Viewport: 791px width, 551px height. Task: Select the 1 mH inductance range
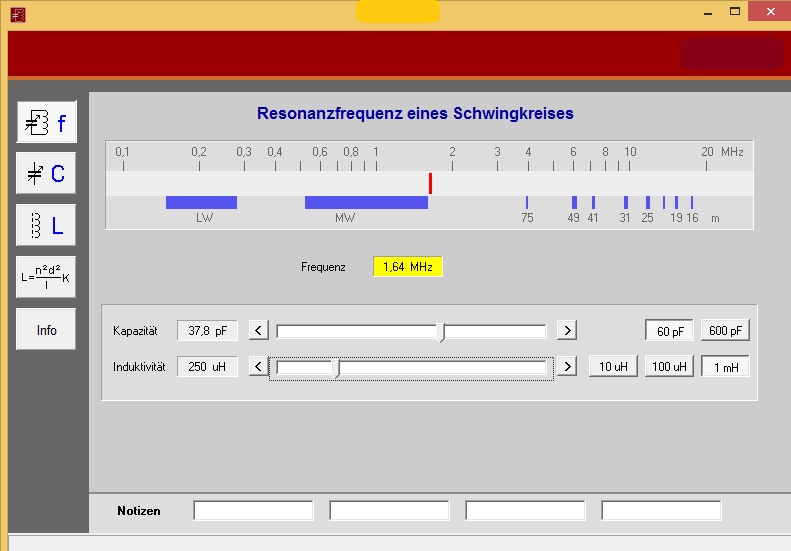(725, 367)
